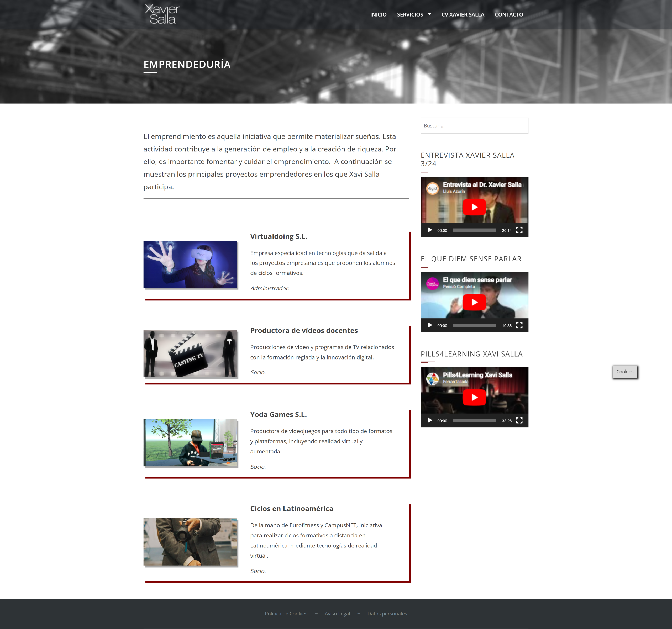Expand fullscreen on the 33:28 video

pos(519,420)
